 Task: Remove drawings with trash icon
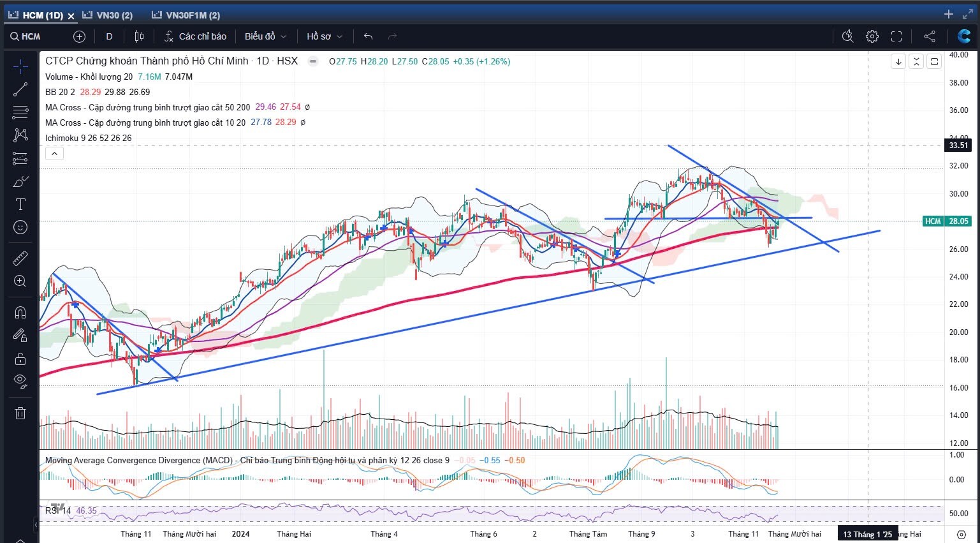tap(20, 413)
